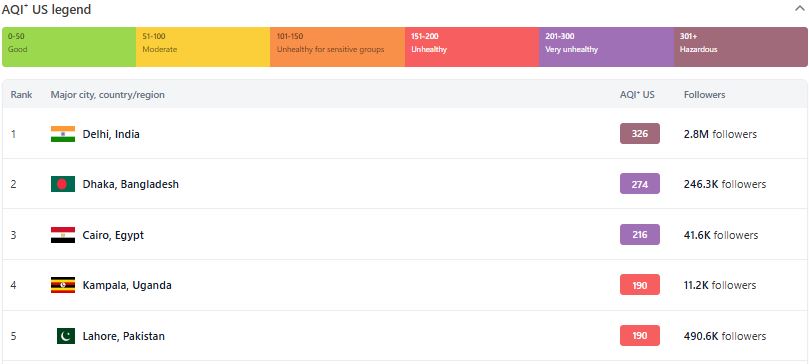Image resolution: width=809 pixels, height=364 pixels.
Task: Open the Dhaka, Bangladesh city link
Action: pos(131,184)
